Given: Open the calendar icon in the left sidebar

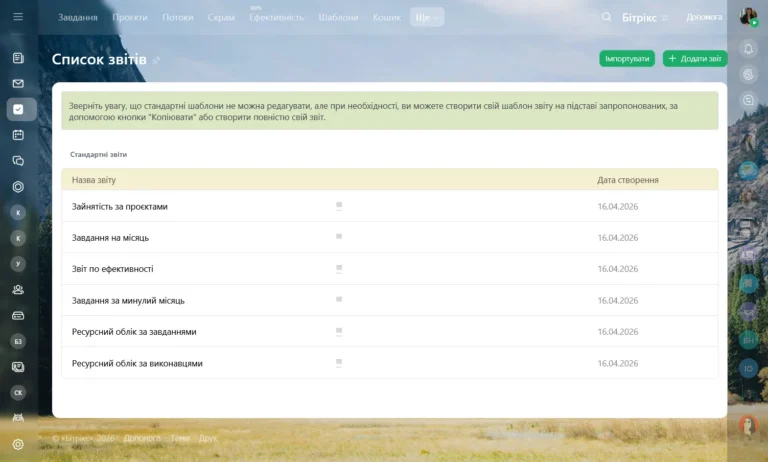Looking at the screenshot, I should [18, 135].
